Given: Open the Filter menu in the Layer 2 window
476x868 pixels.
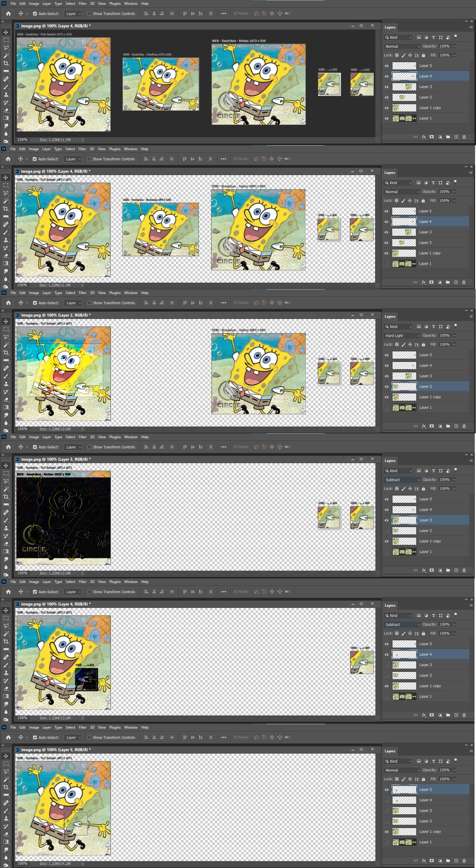Looking at the screenshot, I should (83, 293).
